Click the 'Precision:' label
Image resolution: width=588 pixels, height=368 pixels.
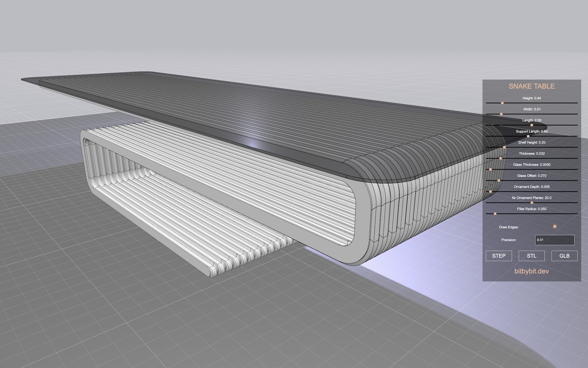[x=509, y=240]
